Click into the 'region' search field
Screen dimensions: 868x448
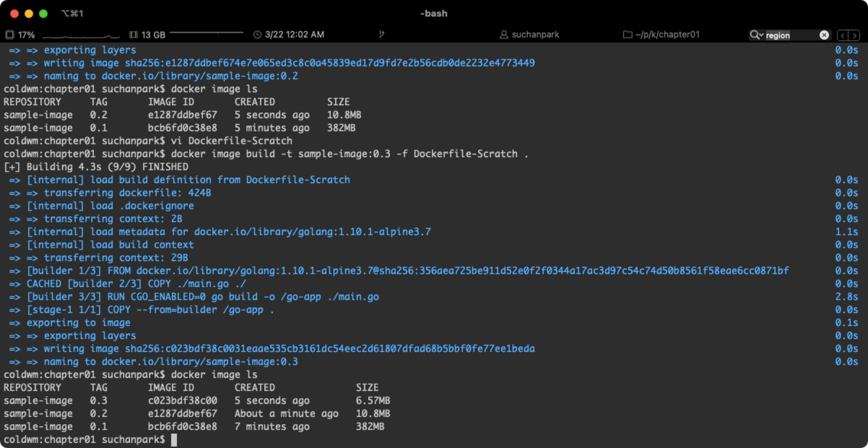tap(790, 35)
